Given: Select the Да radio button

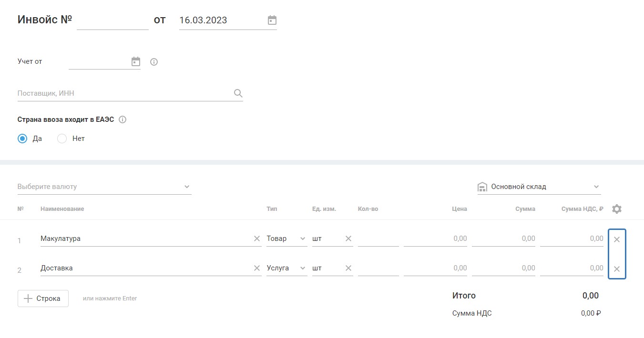Looking at the screenshot, I should (22, 139).
